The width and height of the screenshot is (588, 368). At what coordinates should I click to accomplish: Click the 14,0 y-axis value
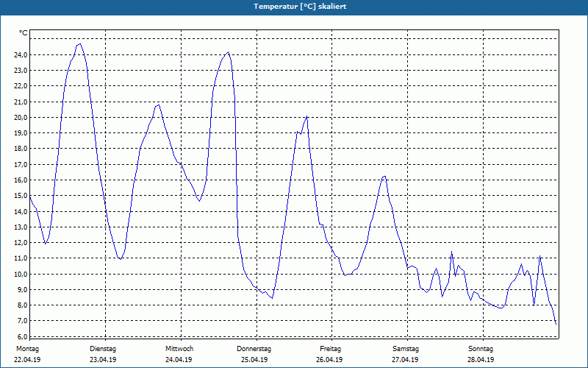point(21,211)
